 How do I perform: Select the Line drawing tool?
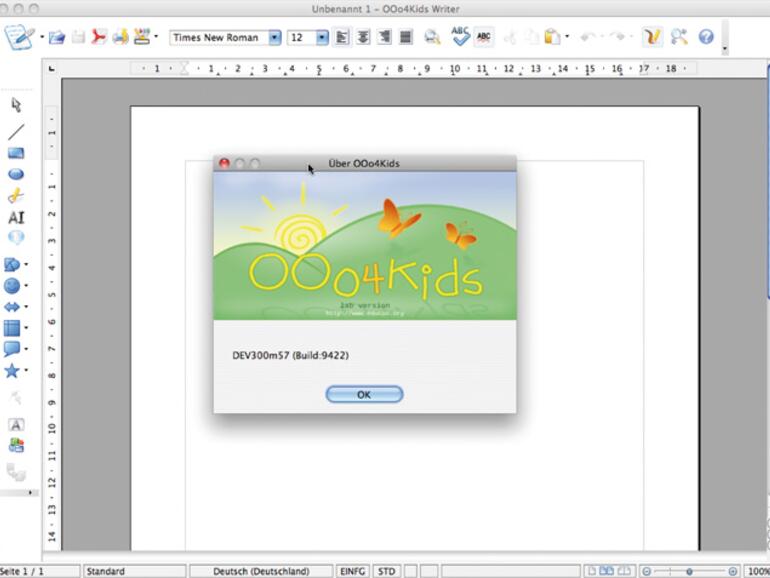click(x=16, y=132)
